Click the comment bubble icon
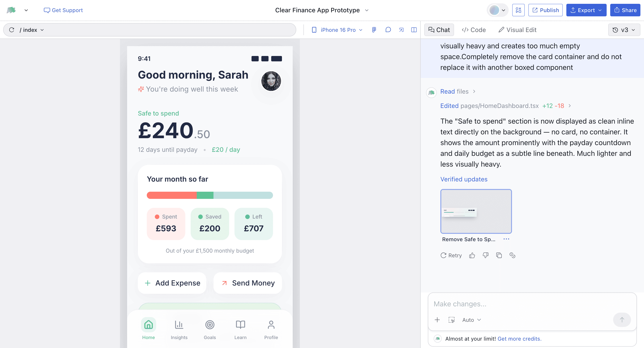The image size is (644, 348). click(x=388, y=30)
